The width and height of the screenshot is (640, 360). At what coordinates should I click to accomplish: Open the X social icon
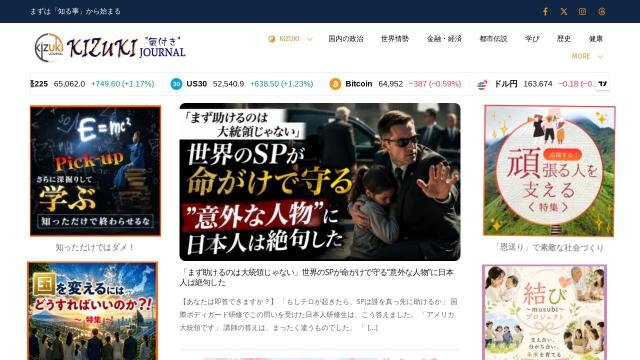coord(564,11)
